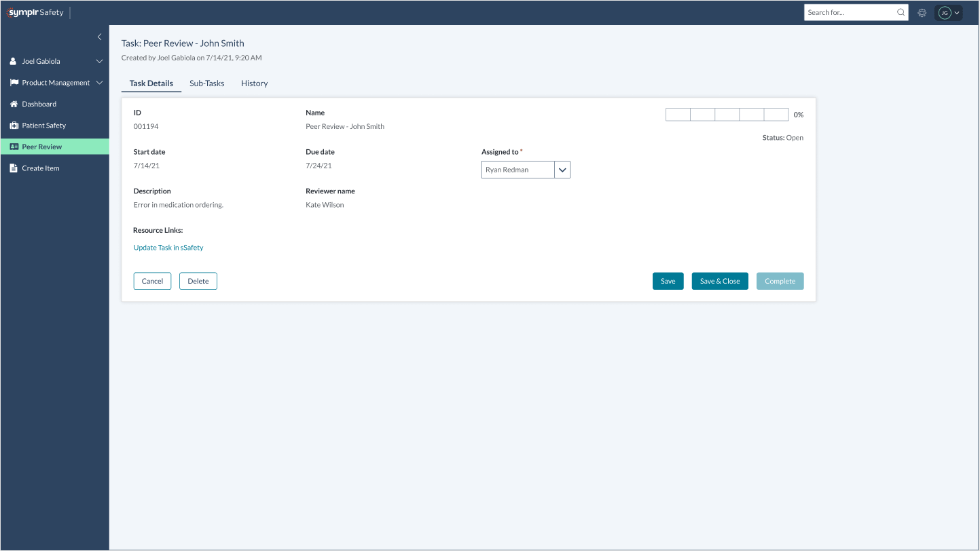Click the Complete button
This screenshot has height=551, width=980.
tap(780, 281)
